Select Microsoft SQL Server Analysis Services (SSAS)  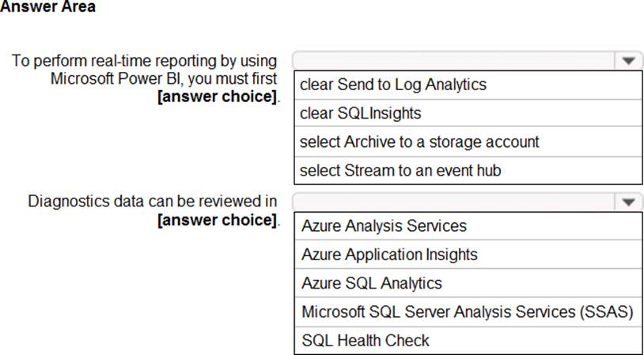coord(467,312)
